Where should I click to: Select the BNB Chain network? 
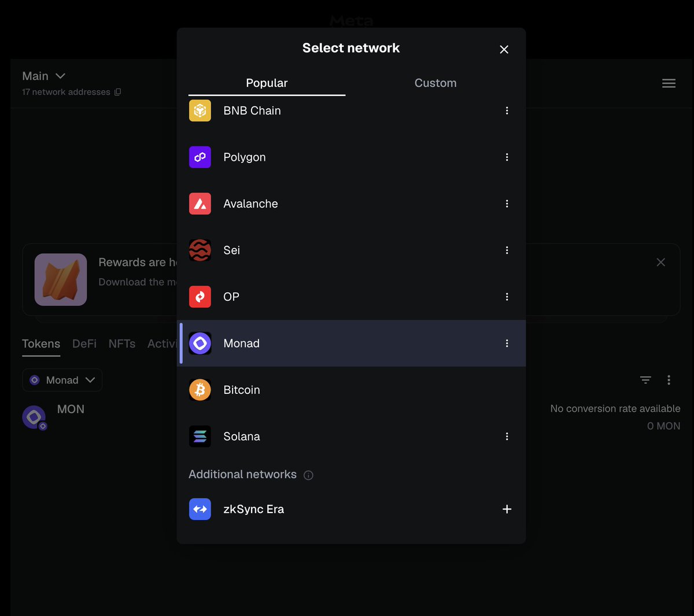click(351, 110)
